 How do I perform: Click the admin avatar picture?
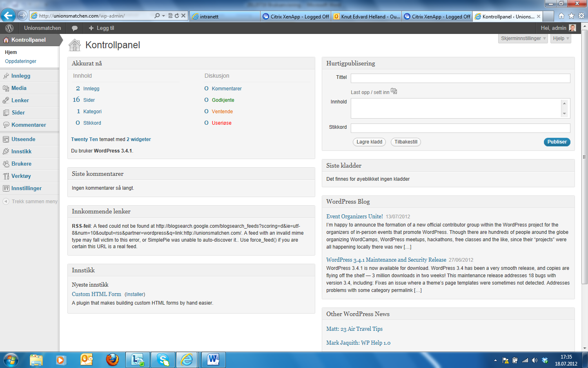click(x=572, y=28)
